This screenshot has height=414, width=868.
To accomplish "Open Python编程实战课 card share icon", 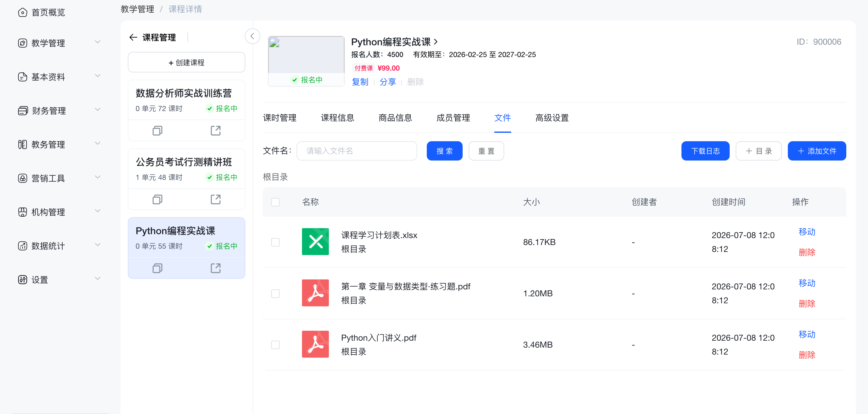I will click(x=215, y=268).
